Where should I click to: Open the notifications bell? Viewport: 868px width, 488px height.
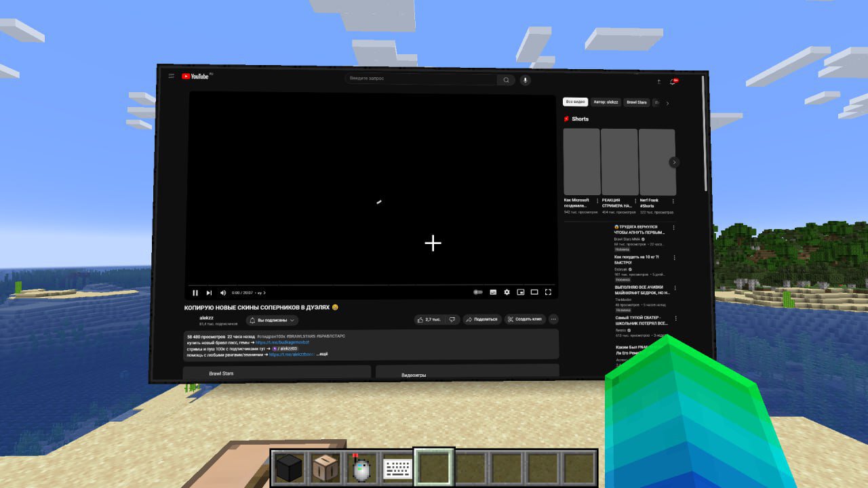(673, 81)
